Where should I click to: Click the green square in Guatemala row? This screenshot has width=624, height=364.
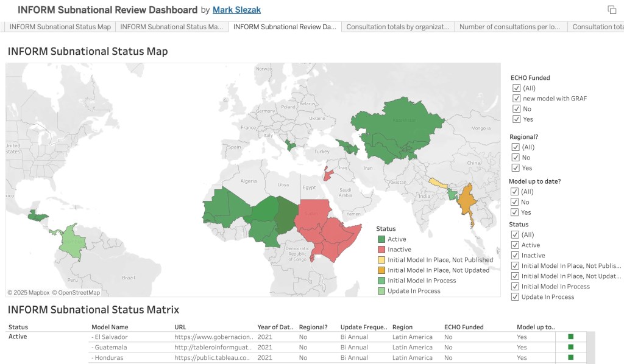click(571, 347)
